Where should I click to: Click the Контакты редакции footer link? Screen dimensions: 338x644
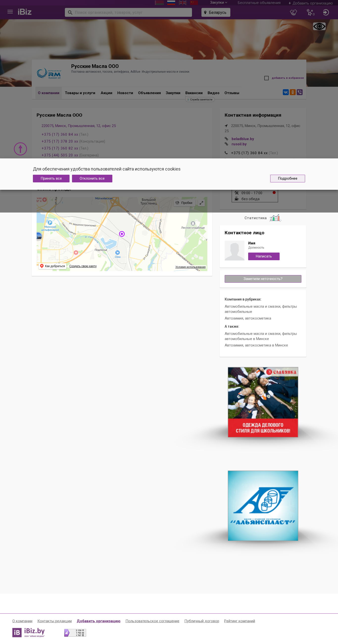pos(55,621)
